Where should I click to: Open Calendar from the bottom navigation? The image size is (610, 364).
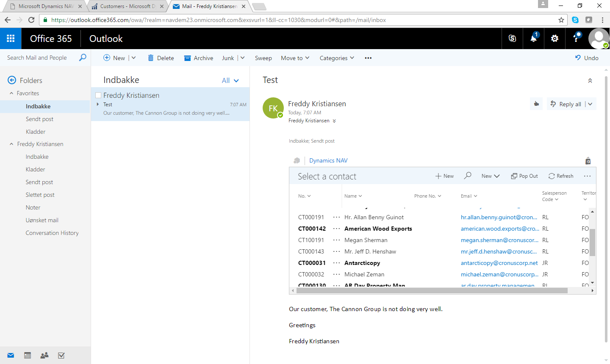(x=28, y=356)
